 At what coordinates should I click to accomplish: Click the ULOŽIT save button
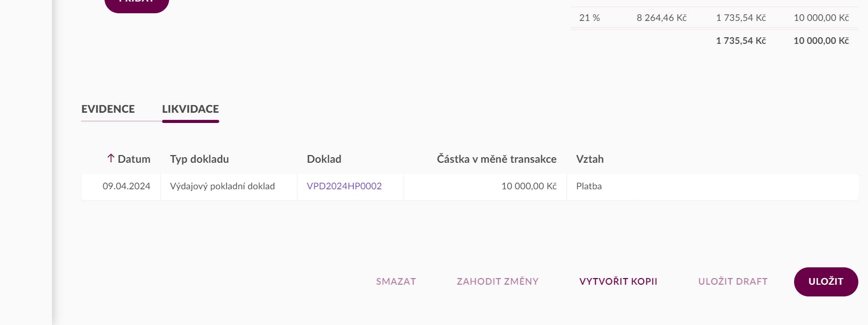click(826, 282)
